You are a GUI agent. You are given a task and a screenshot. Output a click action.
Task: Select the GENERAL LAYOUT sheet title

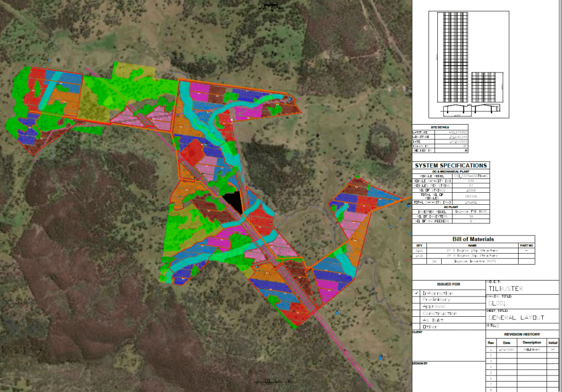(x=515, y=317)
